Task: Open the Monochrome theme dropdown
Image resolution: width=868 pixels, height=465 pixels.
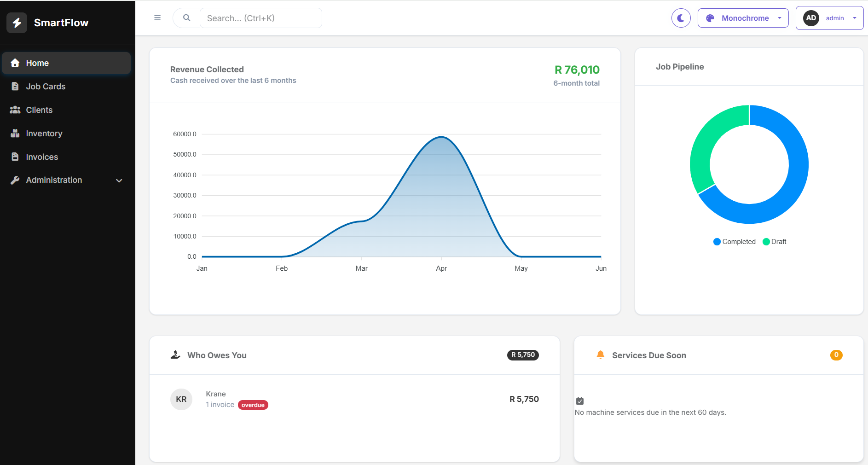Action: pyautogui.click(x=743, y=18)
